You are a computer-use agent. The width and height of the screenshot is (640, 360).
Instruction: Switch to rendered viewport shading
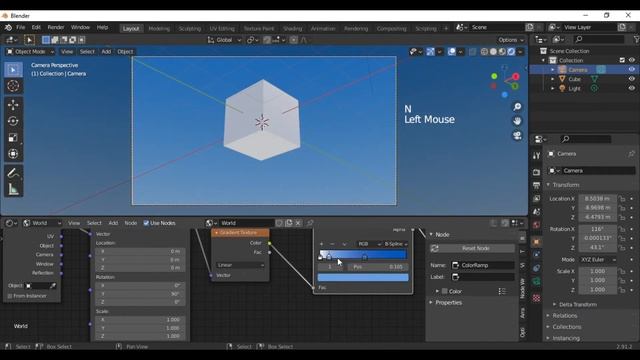point(511,52)
